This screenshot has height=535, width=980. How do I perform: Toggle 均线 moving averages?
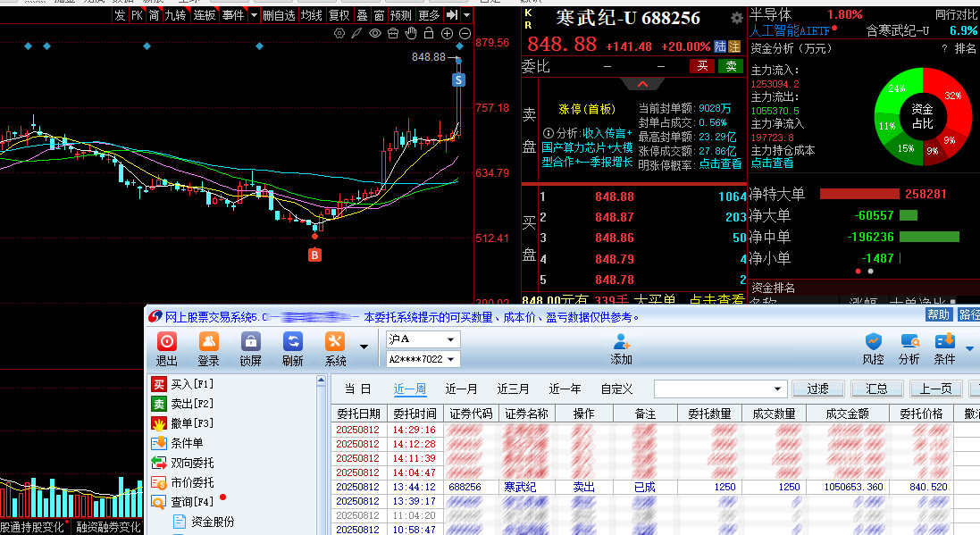311,15
